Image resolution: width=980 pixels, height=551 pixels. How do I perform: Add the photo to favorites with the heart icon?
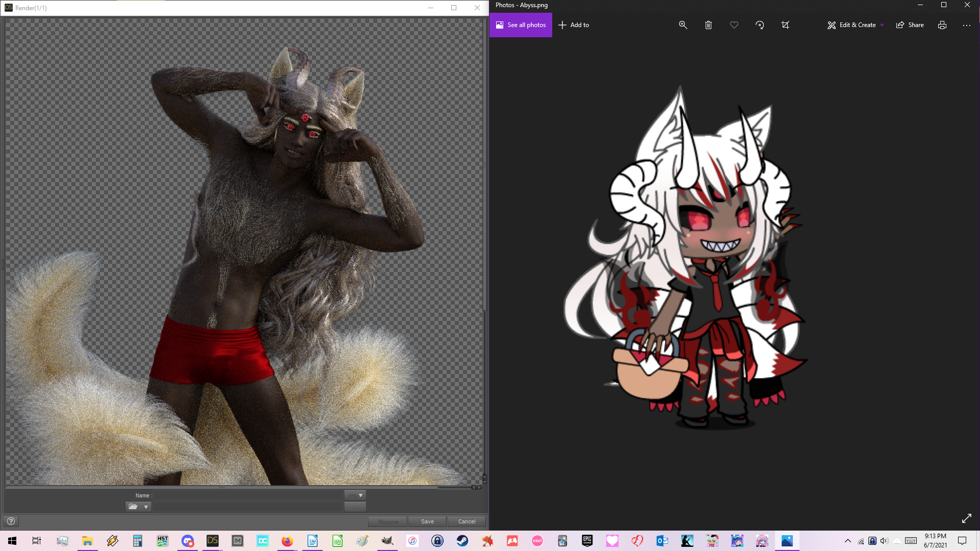click(x=734, y=25)
